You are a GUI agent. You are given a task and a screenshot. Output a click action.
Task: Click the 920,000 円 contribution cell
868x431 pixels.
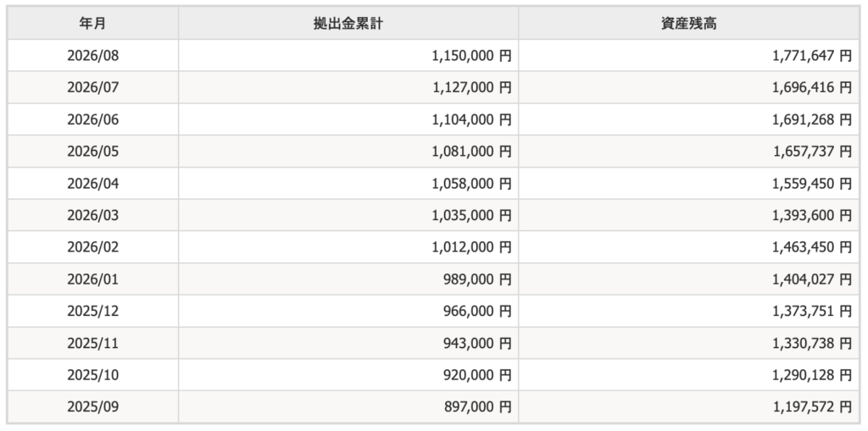pyautogui.click(x=348, y=375)
